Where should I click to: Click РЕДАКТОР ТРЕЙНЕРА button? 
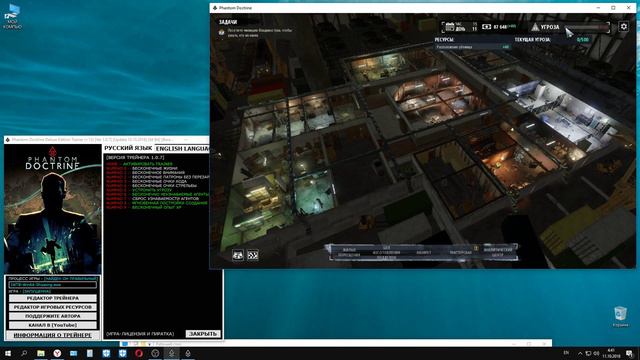(x=53, y=298)
